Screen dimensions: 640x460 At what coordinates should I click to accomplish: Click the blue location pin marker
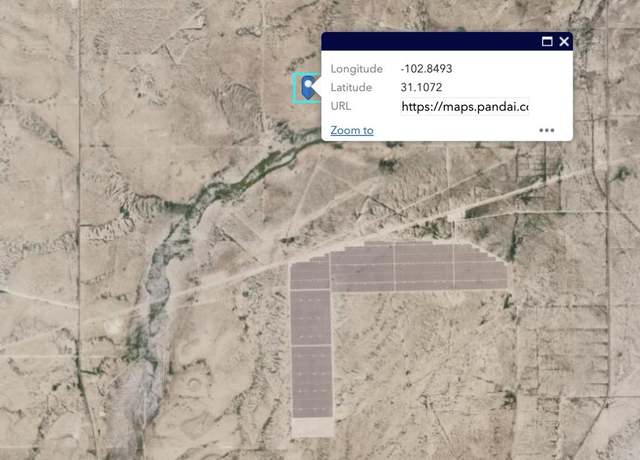[x=309, y=87]
